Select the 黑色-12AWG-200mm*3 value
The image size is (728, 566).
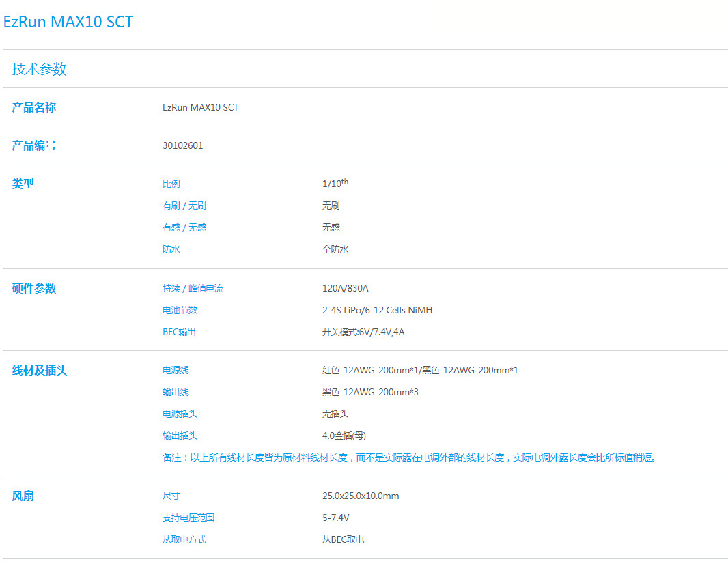point(370,392)
